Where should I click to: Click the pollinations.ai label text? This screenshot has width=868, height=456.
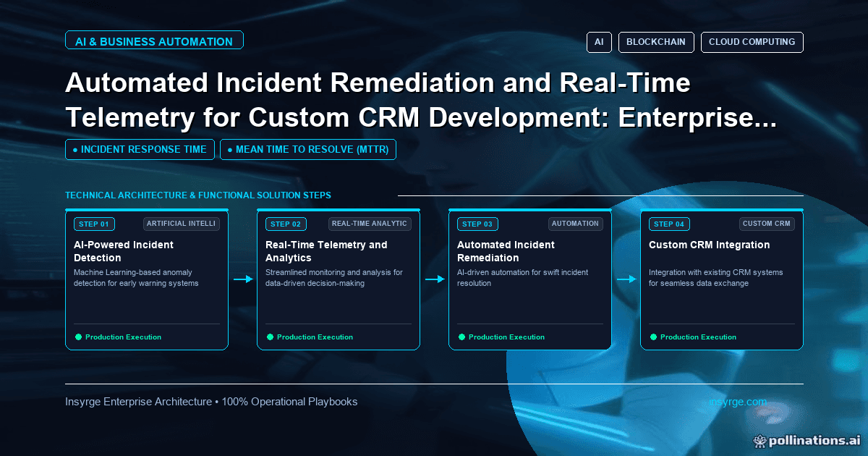point(814,440)
